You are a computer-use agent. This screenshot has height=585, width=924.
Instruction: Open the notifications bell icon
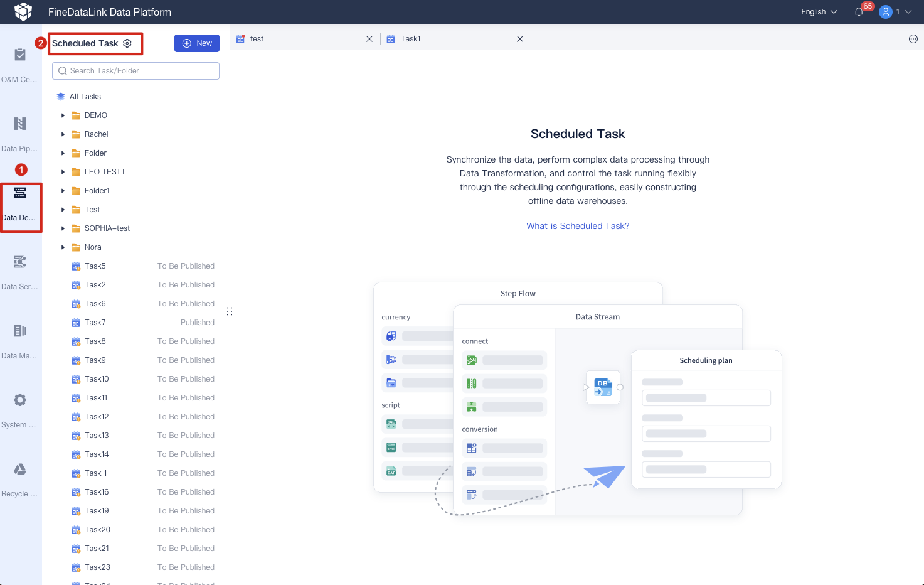(859, 12)
